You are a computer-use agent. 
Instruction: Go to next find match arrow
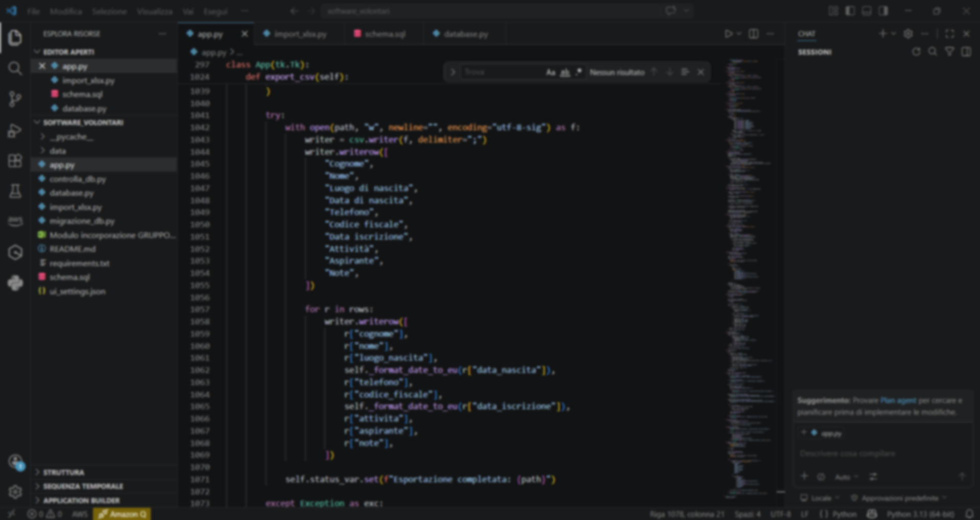tap(669, 72)
